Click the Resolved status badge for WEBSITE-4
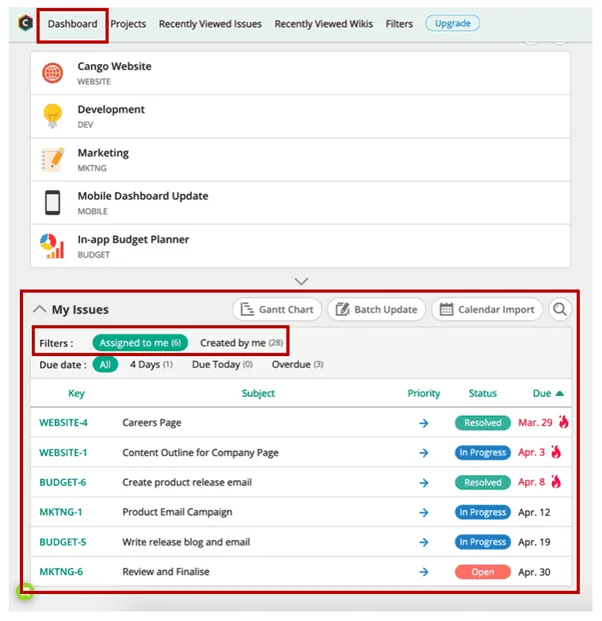 click(482, 423)
